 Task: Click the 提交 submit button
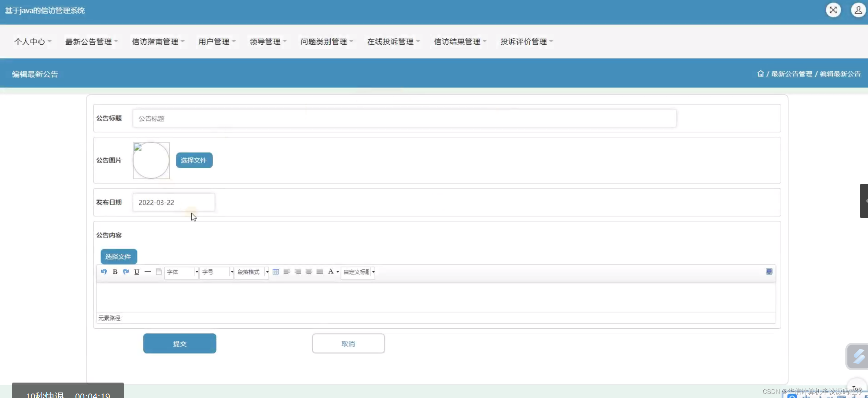180,343
